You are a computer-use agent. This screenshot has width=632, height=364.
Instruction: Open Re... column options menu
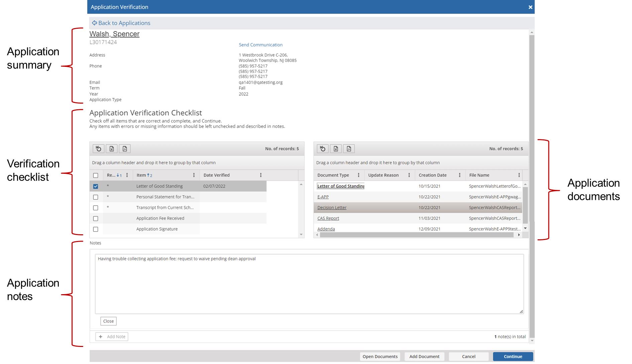(x=127, y=175)
